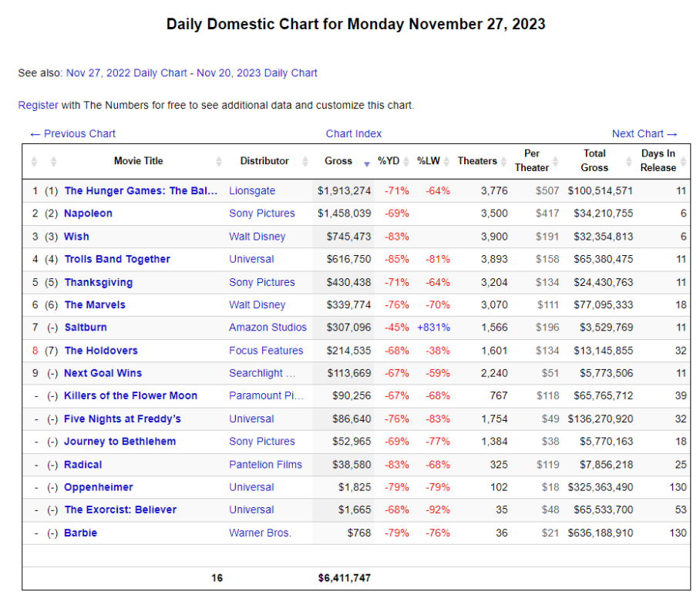Select Lionsgate distributor link

[x=251, y=190]
